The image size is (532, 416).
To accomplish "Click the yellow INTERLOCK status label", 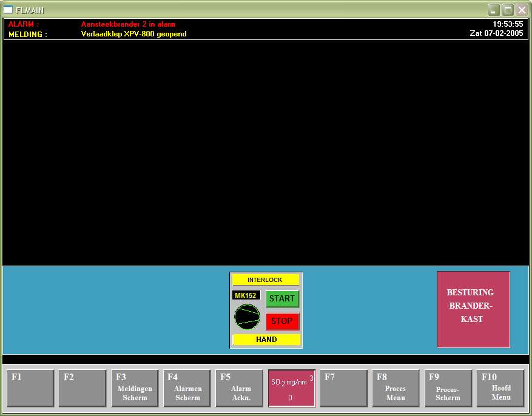I will (x=265, y=280).
